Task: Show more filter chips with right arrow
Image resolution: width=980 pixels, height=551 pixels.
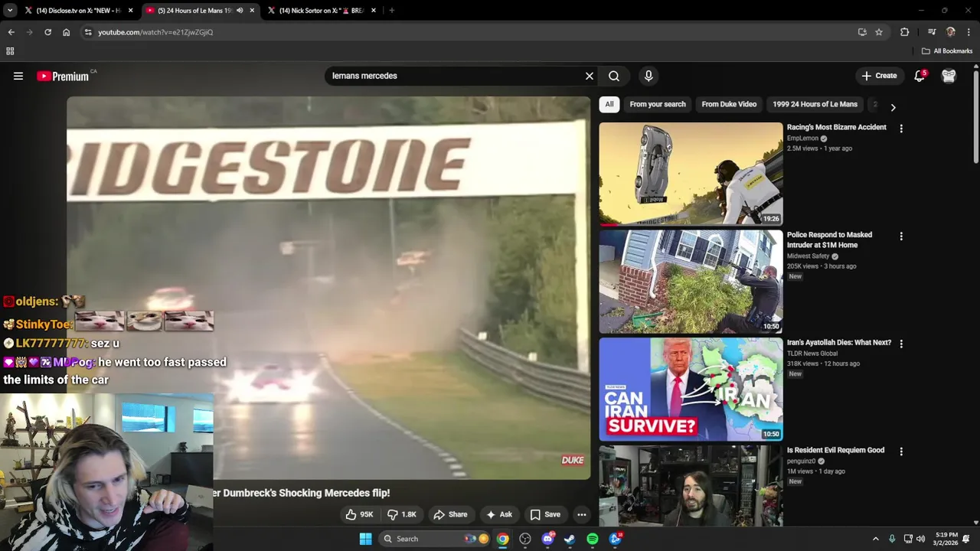Action: pyautogui.click(x=893, y=107)
